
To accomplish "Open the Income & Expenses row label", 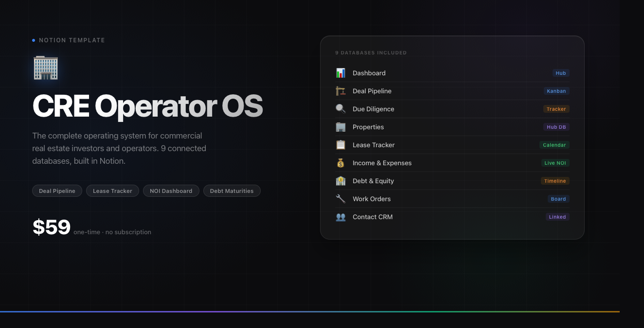I will [x=382, y=163].
